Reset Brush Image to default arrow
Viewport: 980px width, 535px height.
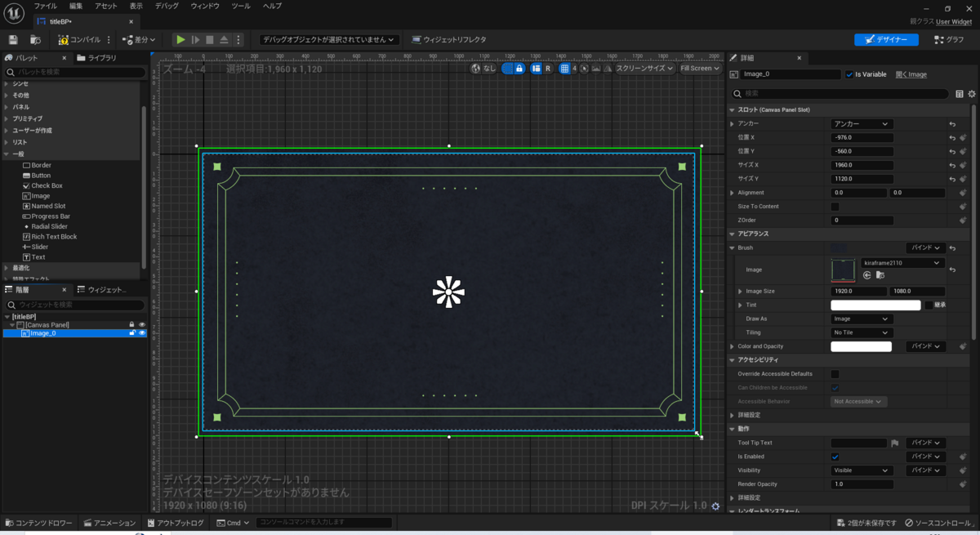[952, 270]
